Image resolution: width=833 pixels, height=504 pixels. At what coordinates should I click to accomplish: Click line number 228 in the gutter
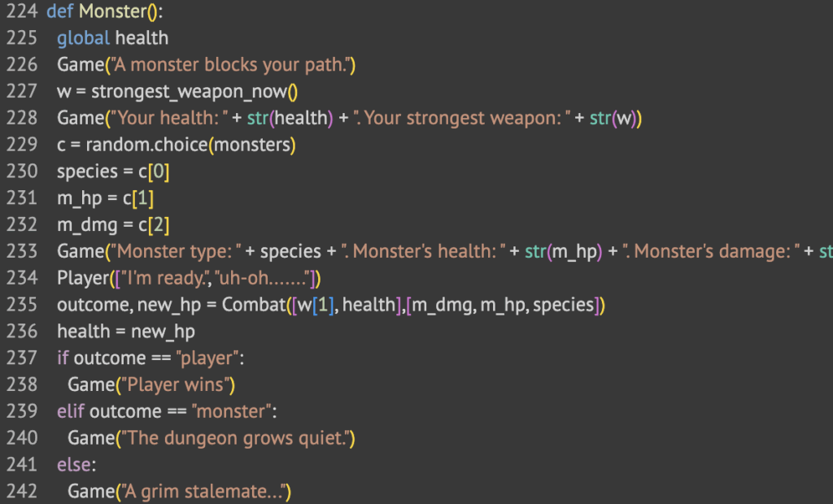(x=21, y=118)
